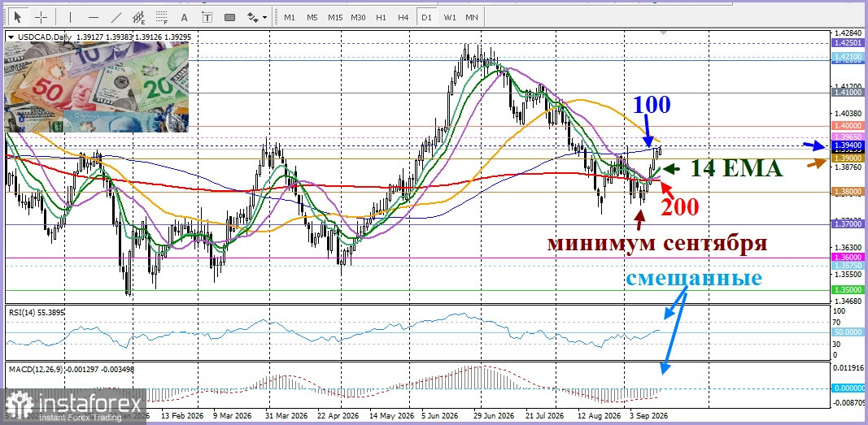Switch to the H4 timeframe
The image size is (868, 425).
pyautogui.click(x=403, y=17)
